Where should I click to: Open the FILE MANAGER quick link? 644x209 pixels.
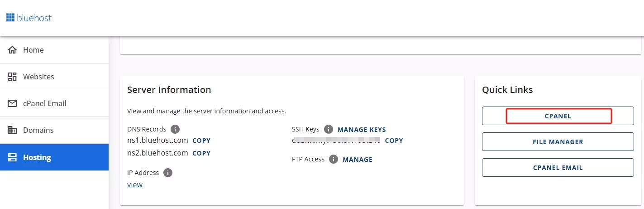point(558,142)
